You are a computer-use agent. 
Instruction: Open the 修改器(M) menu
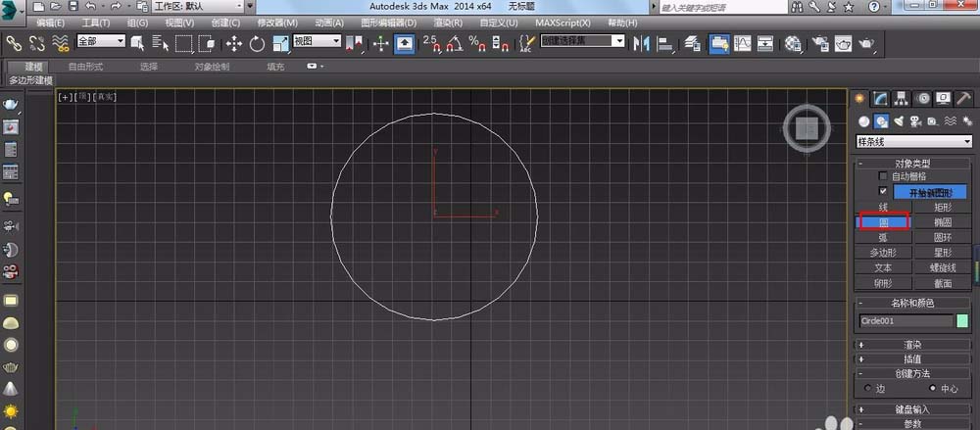277,23
